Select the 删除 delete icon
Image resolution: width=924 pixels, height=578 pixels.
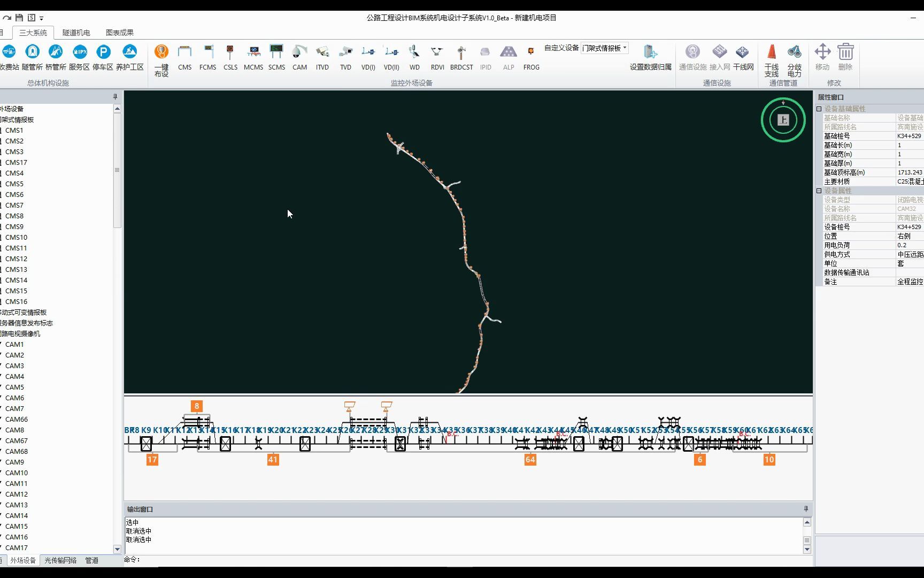[845, 56]
